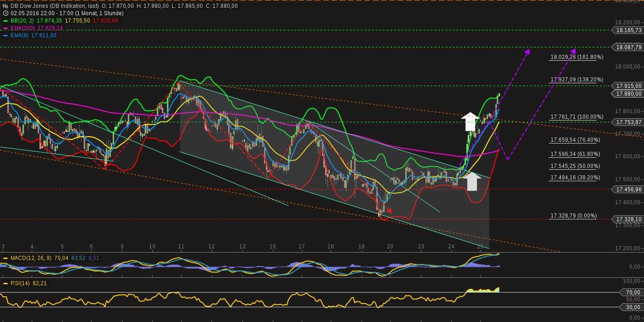Viewport: 644px width, 322px height.
Task: Click the MACD histogram value 6,51
Action: click(93, 258)
